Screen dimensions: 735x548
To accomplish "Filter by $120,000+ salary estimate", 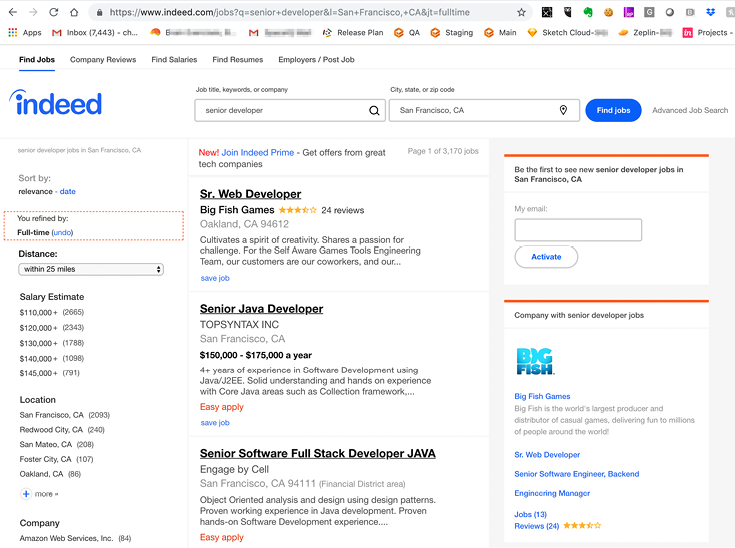I will (38, 327).
